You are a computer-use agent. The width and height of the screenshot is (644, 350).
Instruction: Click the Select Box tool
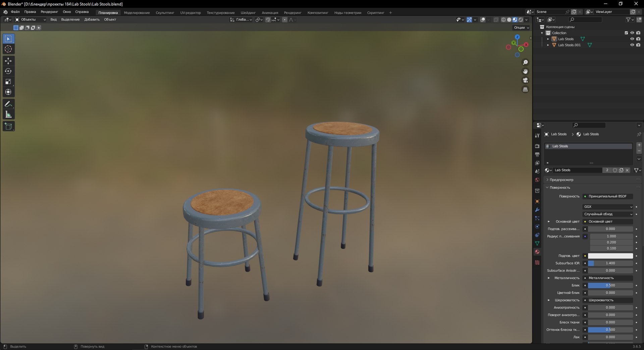tap(8, 39)
